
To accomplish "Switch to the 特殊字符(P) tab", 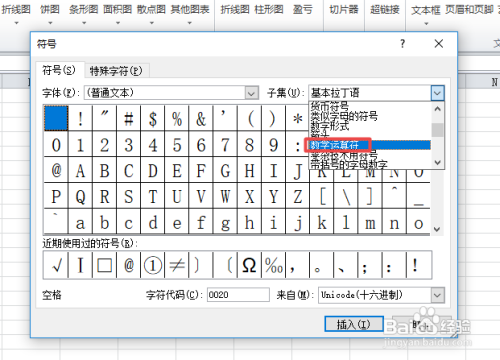I will [x=116, y=71].
